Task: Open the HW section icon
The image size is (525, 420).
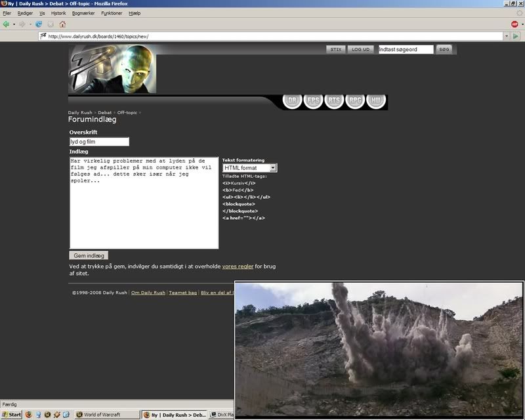Action: [376, 100]
